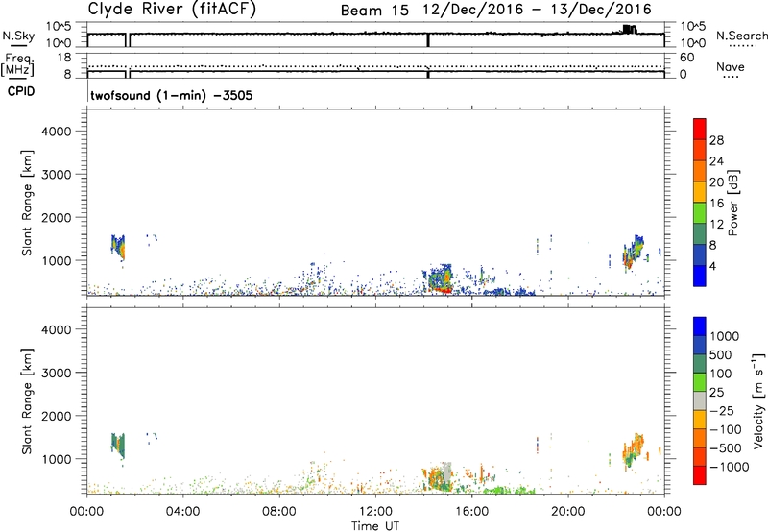The height and width of the screenshot is (532, 768).
Task: Click the '1000' range tick of velocity panel
Action: [x=57, y=460]
